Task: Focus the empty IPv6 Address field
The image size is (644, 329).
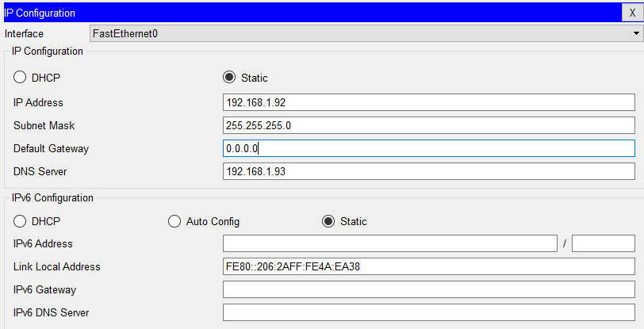Action: [390, 243]
